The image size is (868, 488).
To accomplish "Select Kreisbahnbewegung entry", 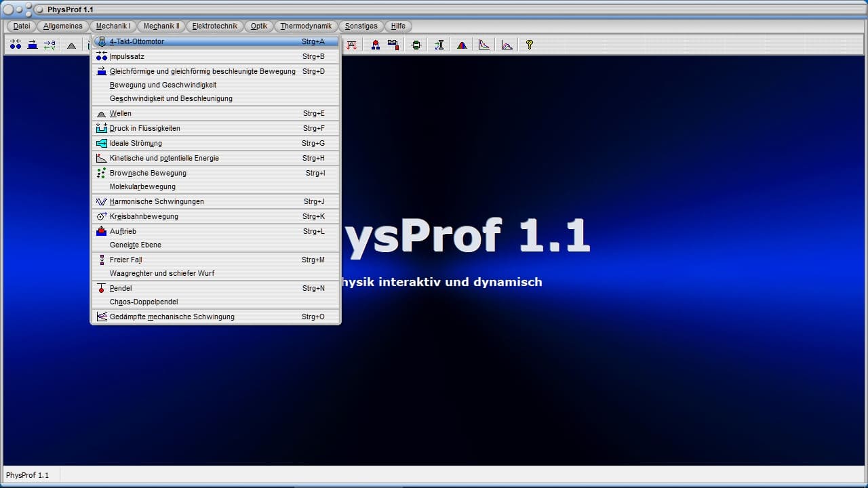I will click(x=216, y=216).
